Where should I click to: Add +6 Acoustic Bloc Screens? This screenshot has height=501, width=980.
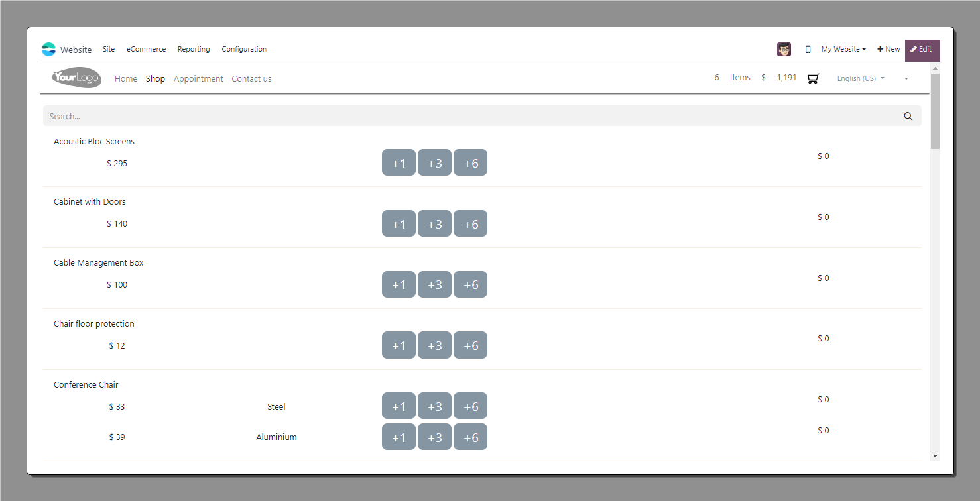click(470, 162)
